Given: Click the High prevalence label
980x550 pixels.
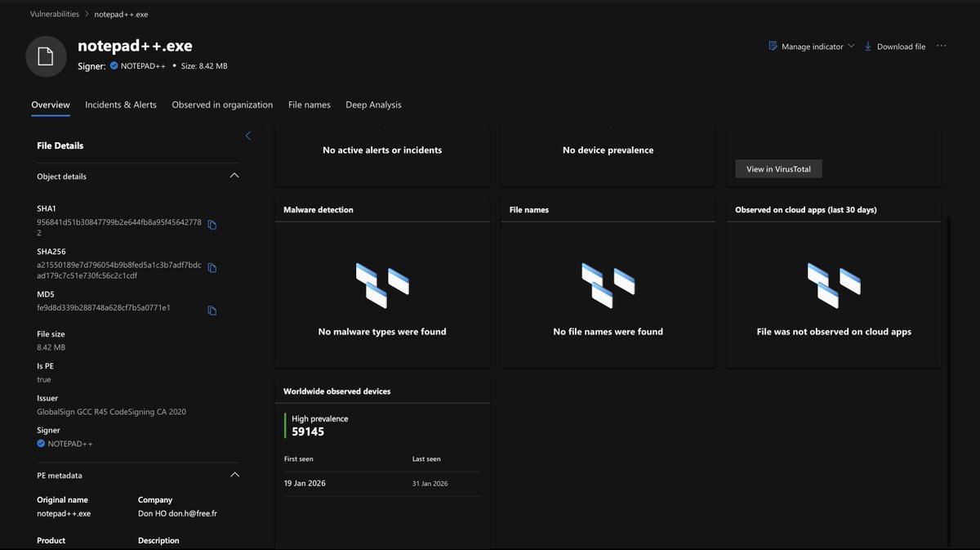Looking at the screenshot, I should (x=320, y=418).
